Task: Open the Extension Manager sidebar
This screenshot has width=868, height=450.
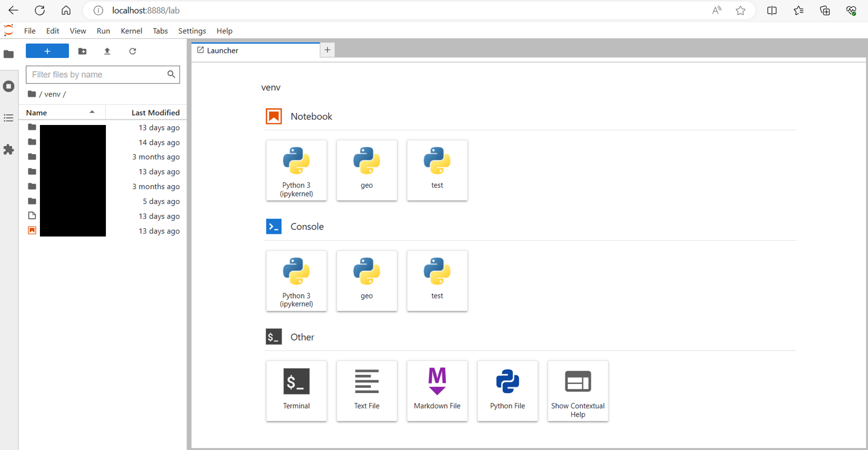Action: (x=9, y=150)
